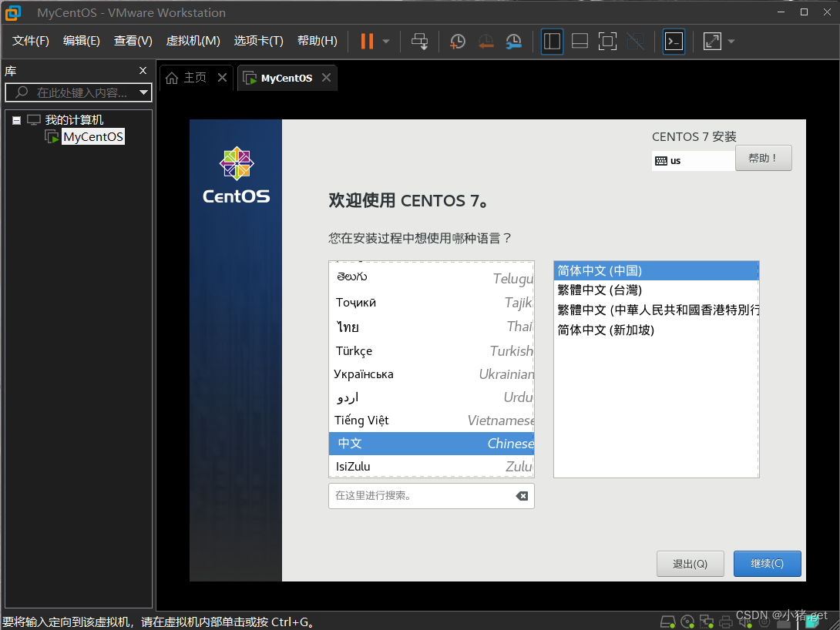840x630 pixels.
Task: Open the library search dropdown arrow
Action: [x=143, y=92]
